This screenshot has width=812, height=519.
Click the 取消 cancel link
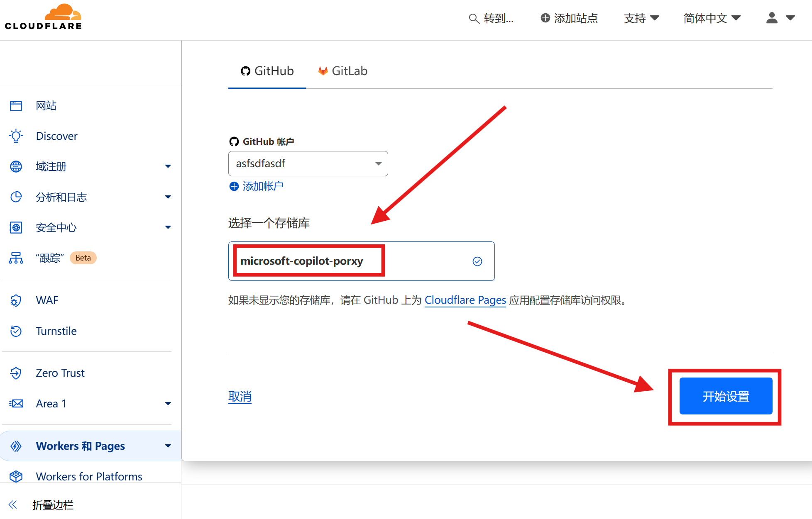240,397
